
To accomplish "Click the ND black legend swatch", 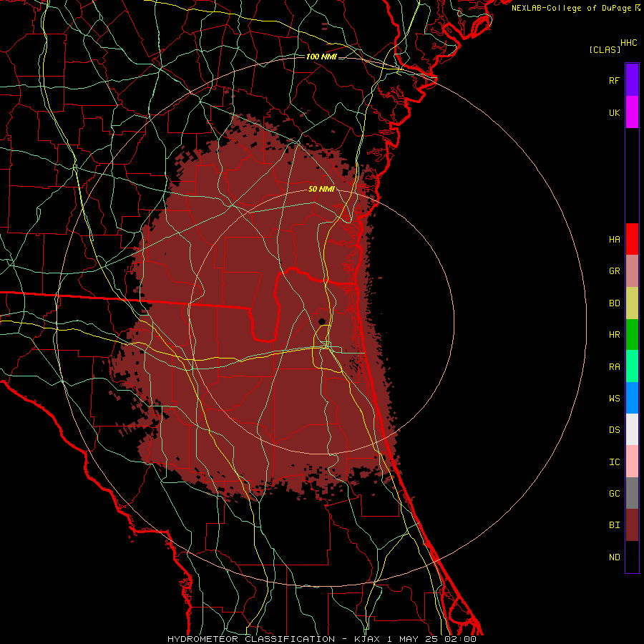I will point(632,557).
